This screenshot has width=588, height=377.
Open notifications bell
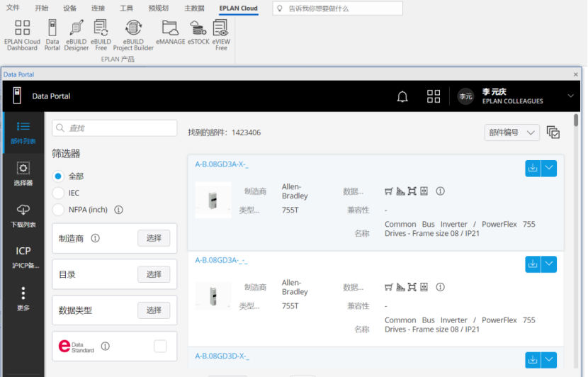point(402,96)
